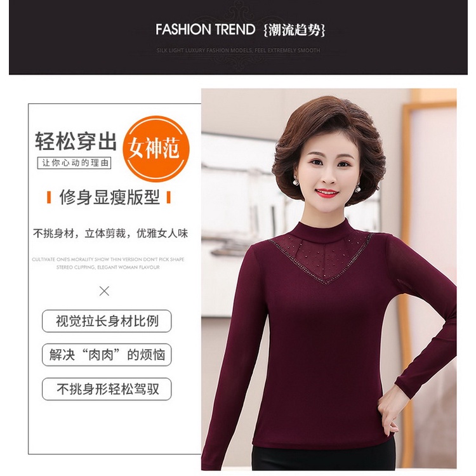This screenshot has width=476, height=476.
Task: Click the left orange bar beside 修身显瘦版型
Action: coord(49,197)
